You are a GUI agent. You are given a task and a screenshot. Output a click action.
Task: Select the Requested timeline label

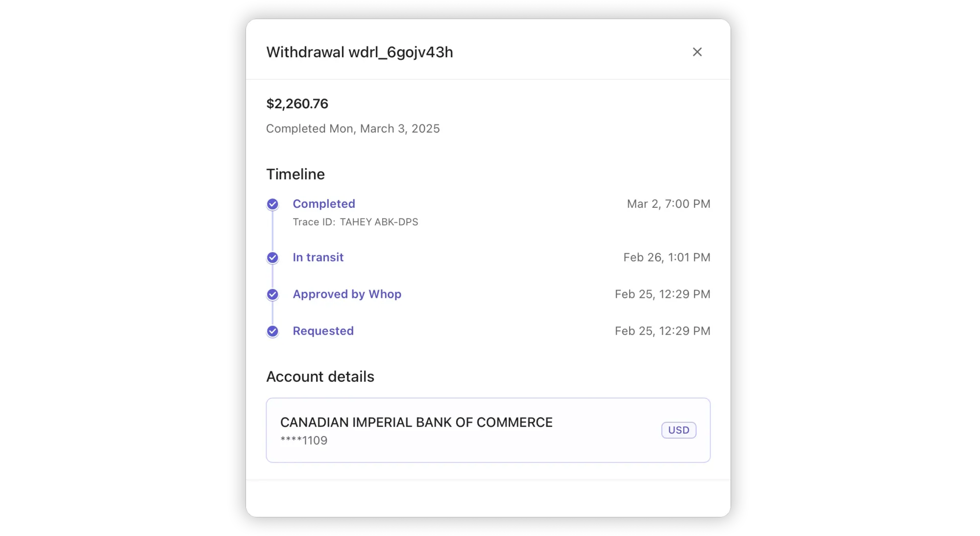pos(323,331)
